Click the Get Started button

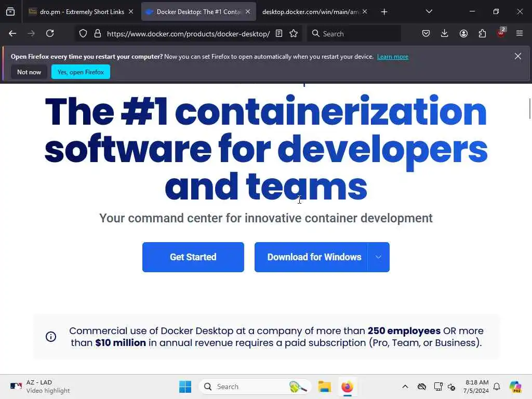193,257
